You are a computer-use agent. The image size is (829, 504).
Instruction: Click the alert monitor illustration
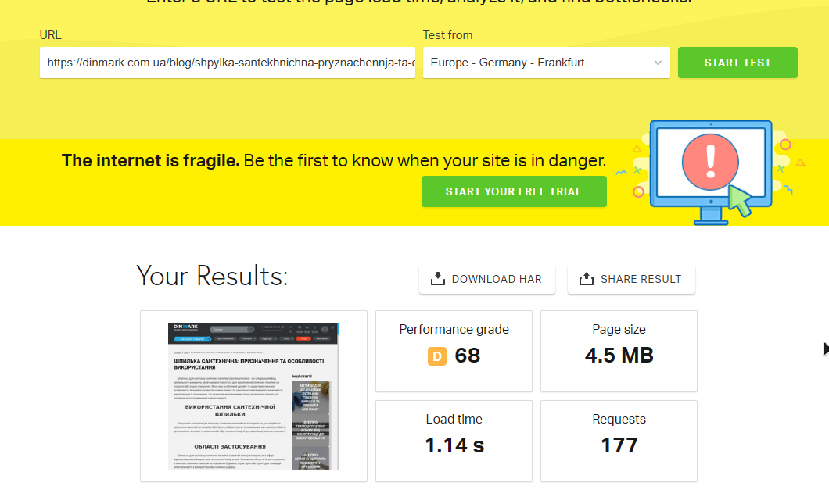(711, 172)
